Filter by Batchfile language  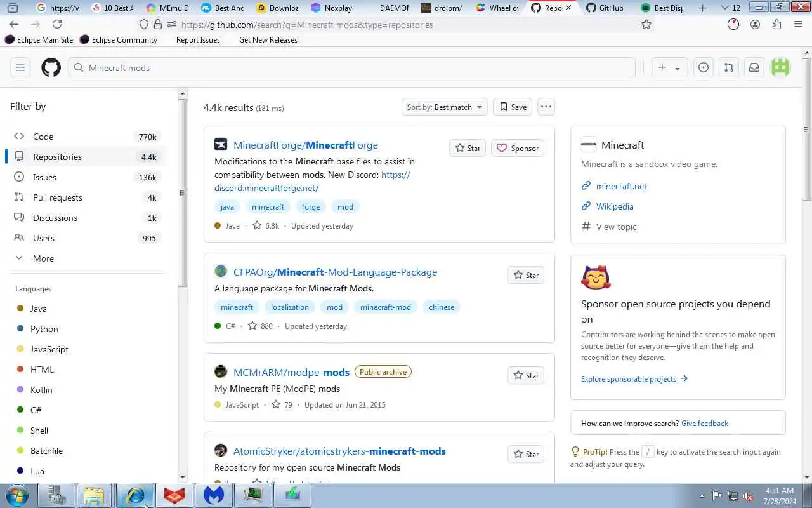coord(46,451)
